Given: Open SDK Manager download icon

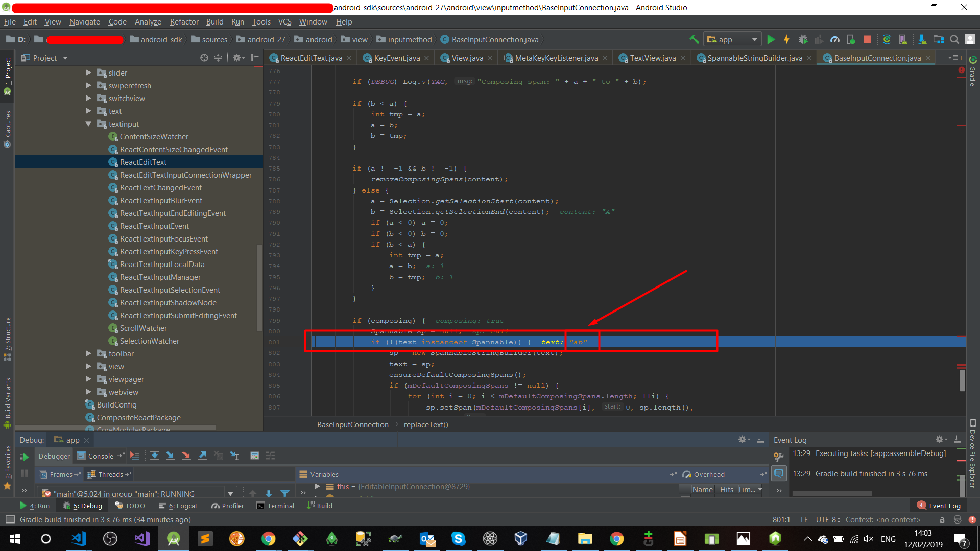Looking at the screenshot, I should tap(922, 39).
